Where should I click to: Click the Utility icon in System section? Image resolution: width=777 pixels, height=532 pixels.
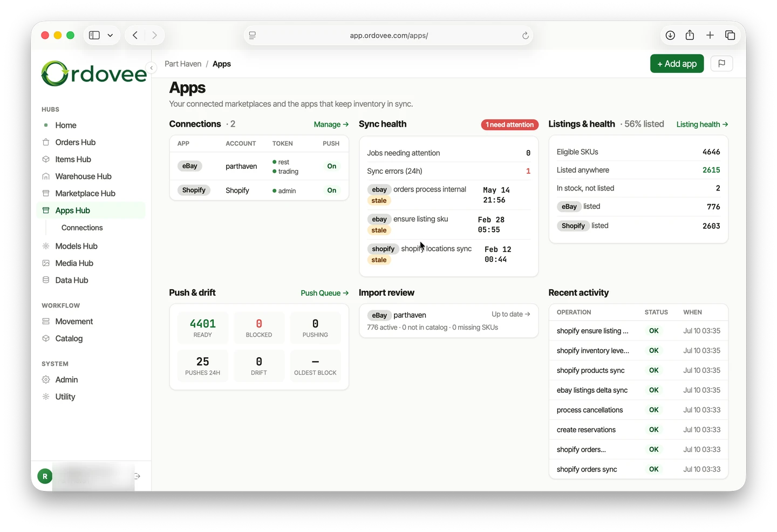point(46,397)
